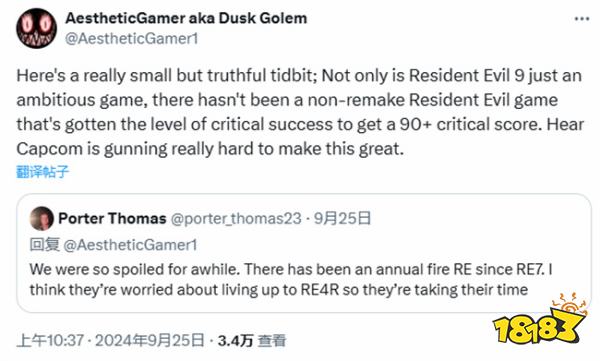
Task: Open the 2024年9月25日 post date
Action: [x=150, y=340]
